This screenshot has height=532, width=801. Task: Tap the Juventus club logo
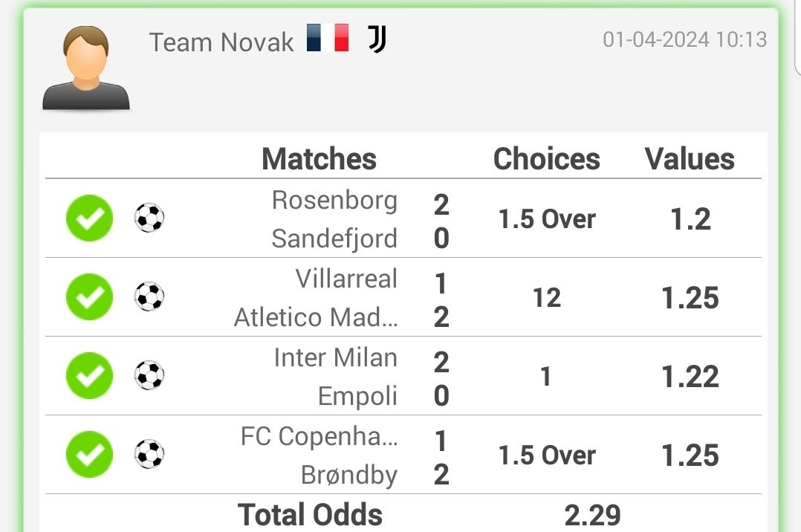(377, 39)
